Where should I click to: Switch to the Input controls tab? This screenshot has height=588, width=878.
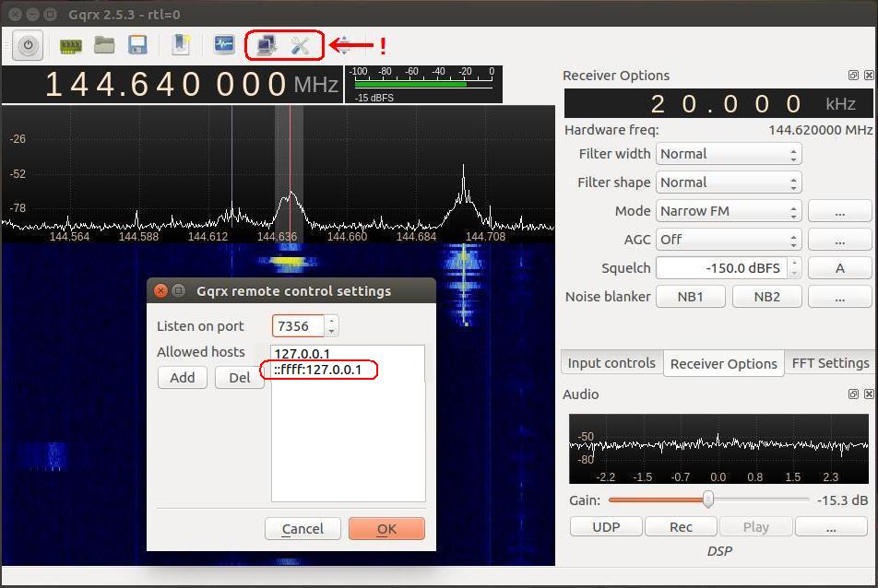click(611, 363)
